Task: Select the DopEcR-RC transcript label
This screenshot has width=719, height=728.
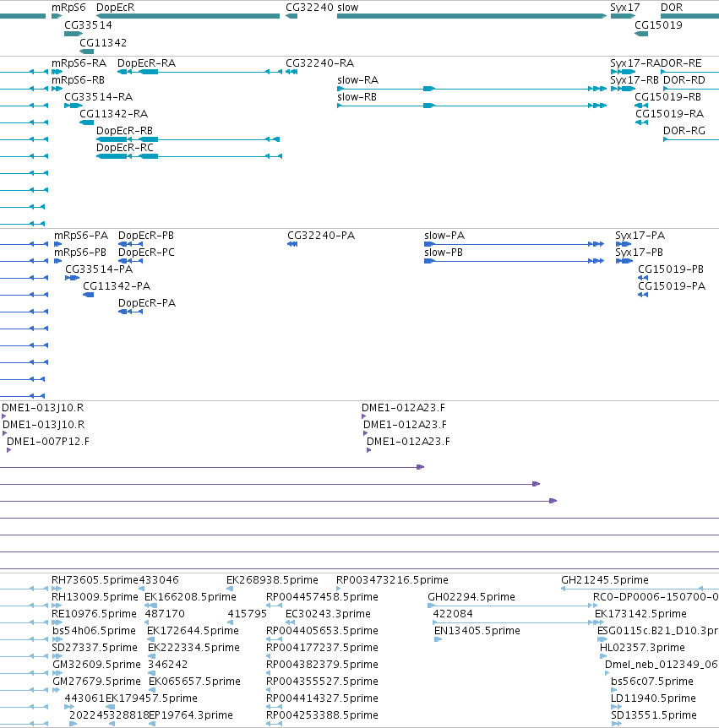Action: click(x=124, y=147)
